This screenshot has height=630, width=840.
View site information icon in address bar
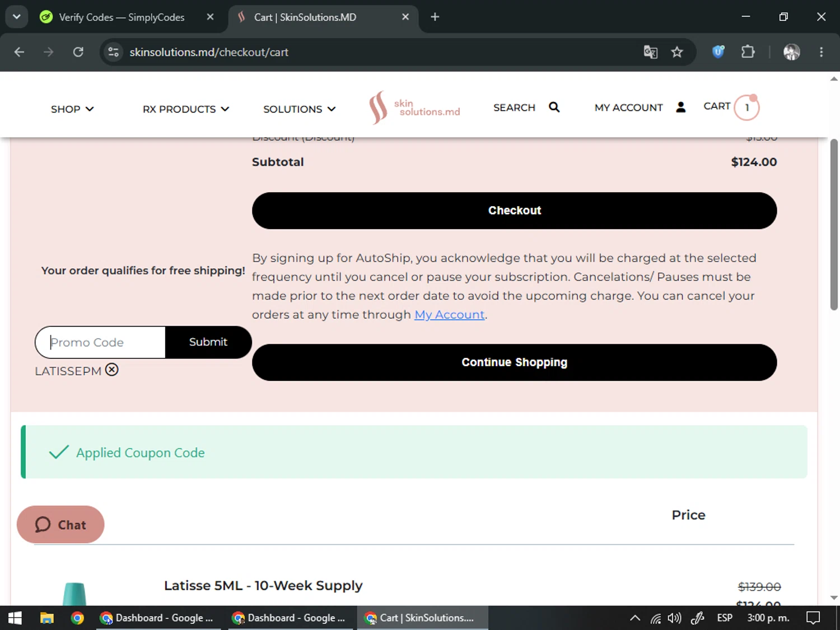coord(114,52)
